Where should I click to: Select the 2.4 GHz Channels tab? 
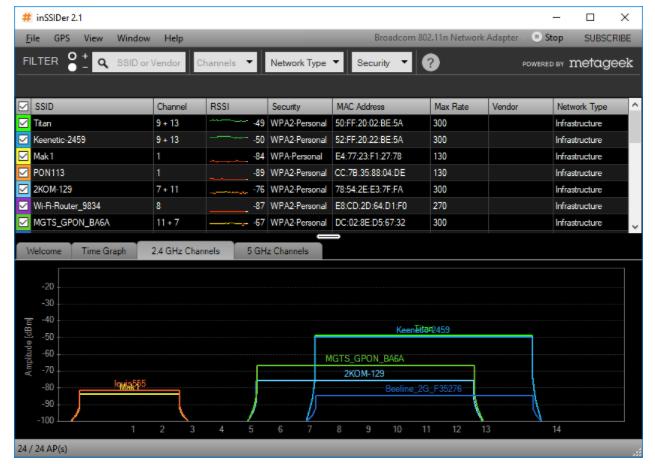click(x=185, y=251)
